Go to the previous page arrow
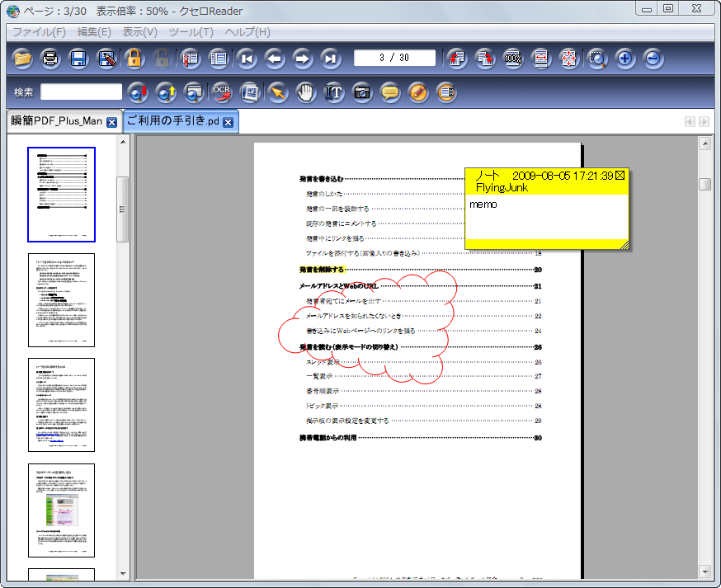 tap(275, 59)
